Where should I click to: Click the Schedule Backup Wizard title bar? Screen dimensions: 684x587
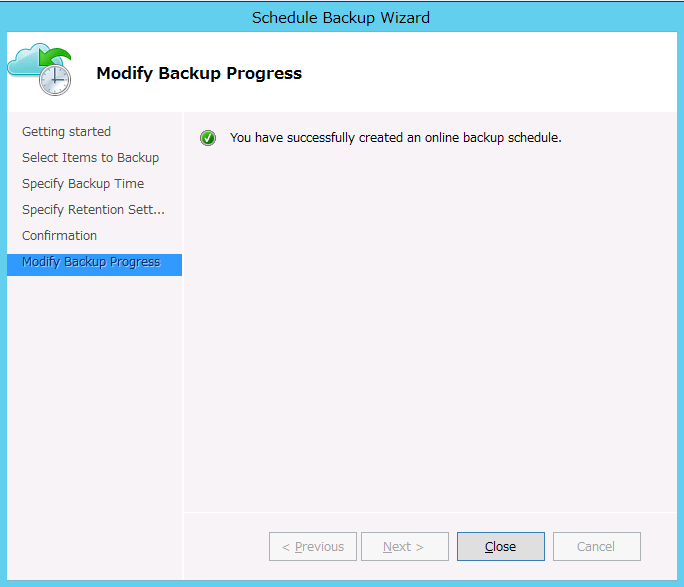click(341, 17)
